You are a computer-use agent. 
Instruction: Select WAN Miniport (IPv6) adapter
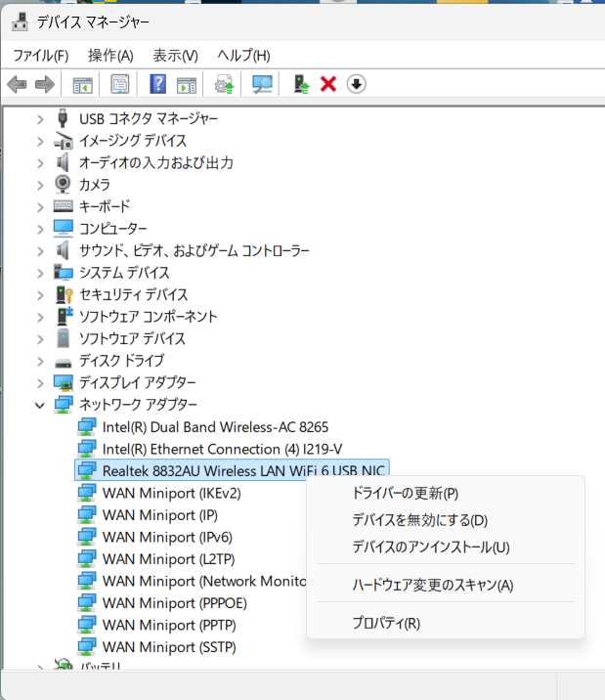tap(167, 537)
